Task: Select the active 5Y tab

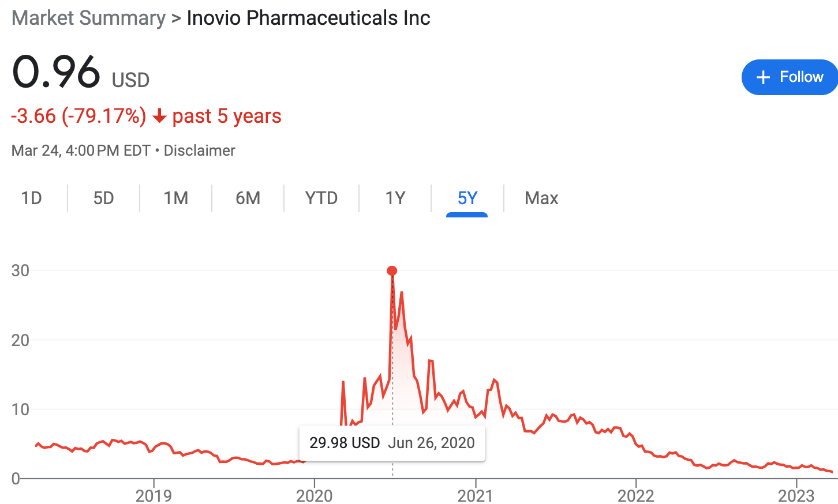Action: 467,198
